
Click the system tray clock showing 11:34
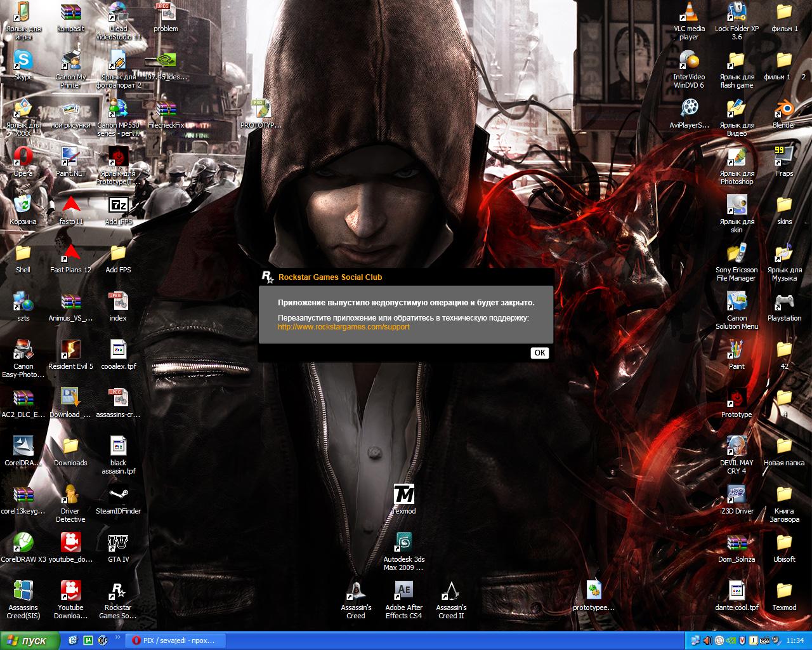click(795, 641)
